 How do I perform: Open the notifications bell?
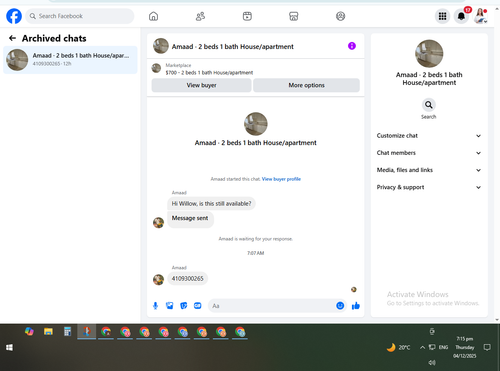click(461, 16)
